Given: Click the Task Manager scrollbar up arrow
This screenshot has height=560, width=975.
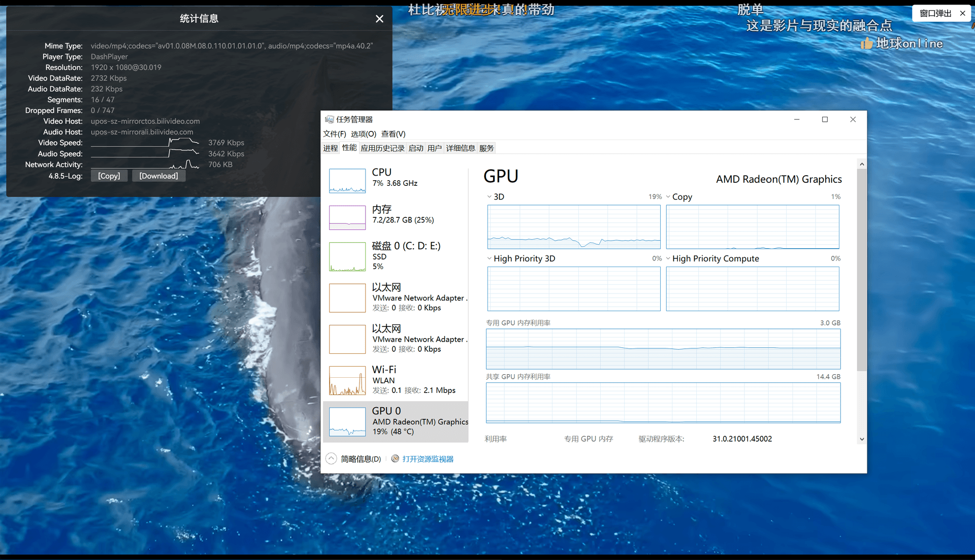Looking at the screenshot, I should coord(862,164).
